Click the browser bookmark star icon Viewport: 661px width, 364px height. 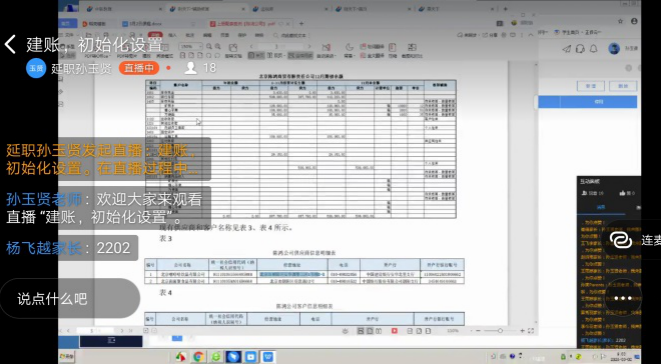pos(620,21)
